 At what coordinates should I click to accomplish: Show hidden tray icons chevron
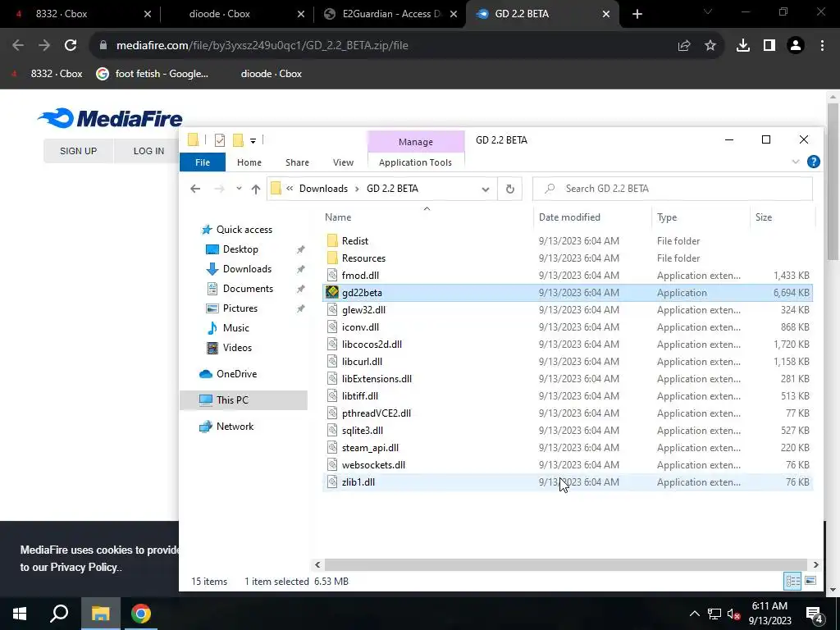pyautogui.click(x=694, y=614)
